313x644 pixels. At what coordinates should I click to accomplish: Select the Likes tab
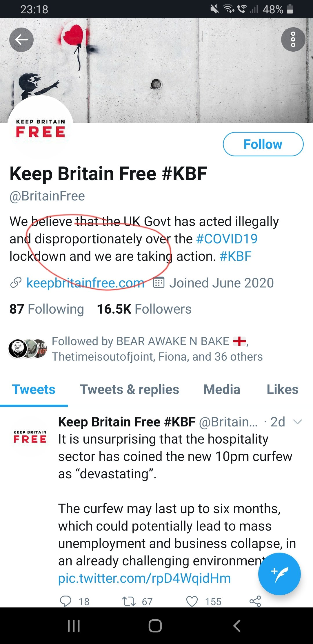pyautogui.click(x=282, y=389)
